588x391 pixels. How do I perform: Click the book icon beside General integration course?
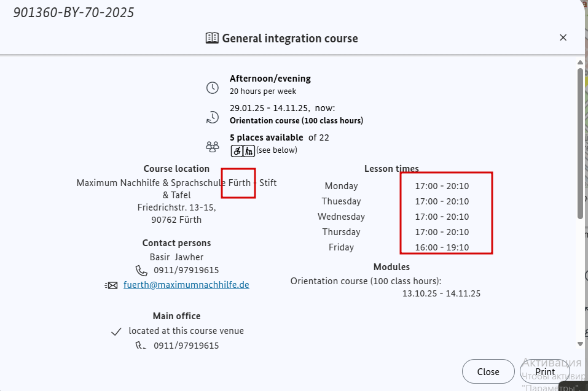pyautogui.click(x=212, y=38)
